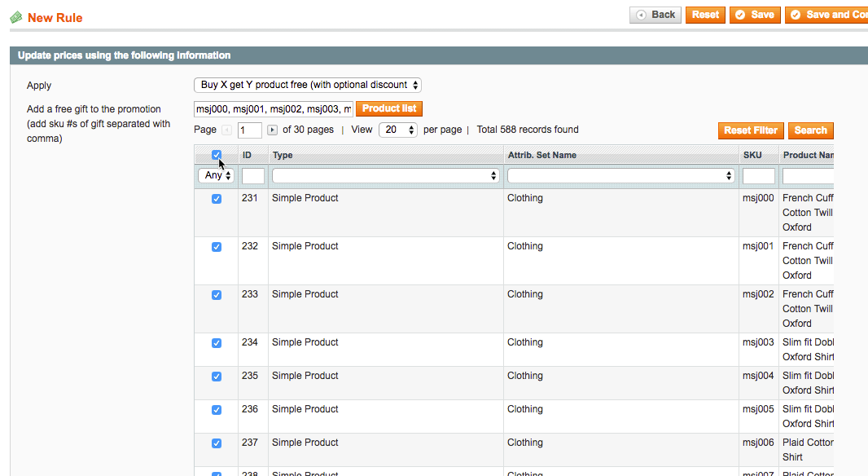This screenshot has height=476, width=868.
Task: Uncheck the checkbox for product ID 234
Action: pos(217,343)
